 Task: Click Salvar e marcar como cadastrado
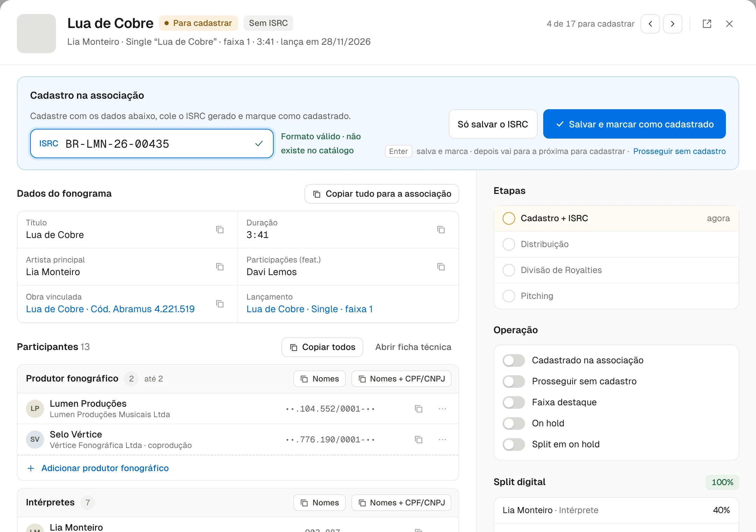pos(634,124)
